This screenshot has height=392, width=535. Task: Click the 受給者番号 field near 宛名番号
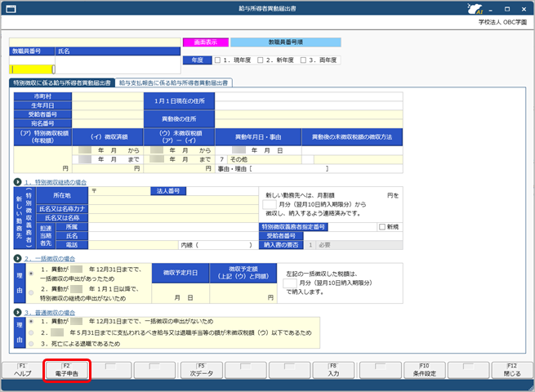pos(108,114)
